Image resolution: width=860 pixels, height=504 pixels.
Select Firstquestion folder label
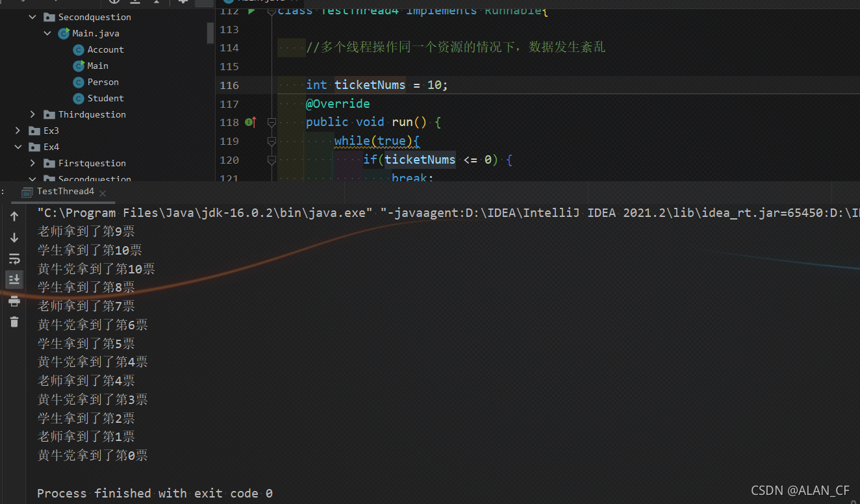92,163
